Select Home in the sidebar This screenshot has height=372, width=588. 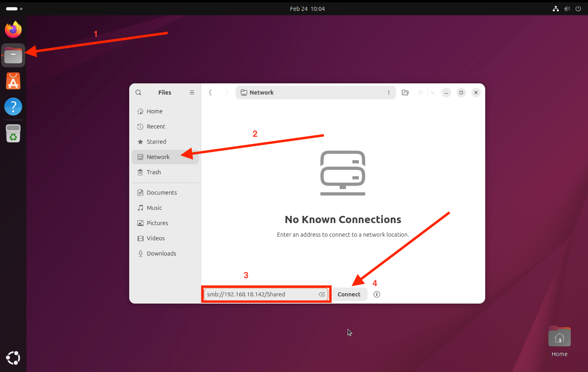[154, 111]
